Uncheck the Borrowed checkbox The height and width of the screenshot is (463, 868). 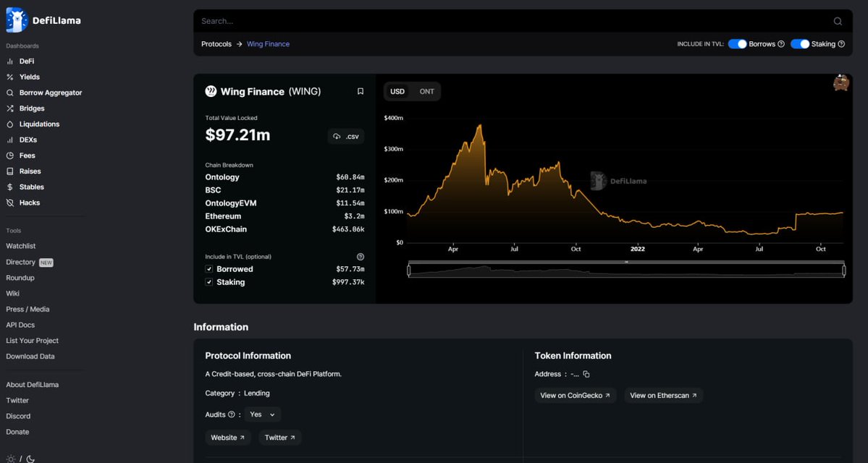click(x=209, y=268)
